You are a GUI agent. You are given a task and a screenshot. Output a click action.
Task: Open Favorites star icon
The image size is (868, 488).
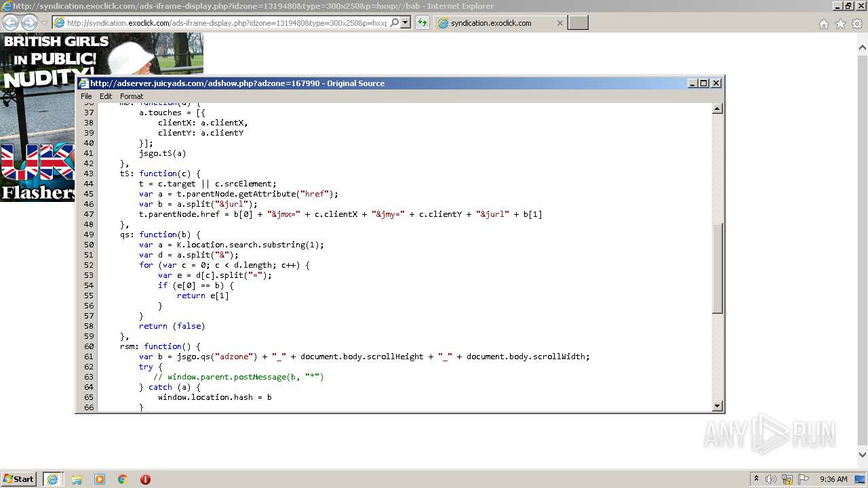(840, 24)
